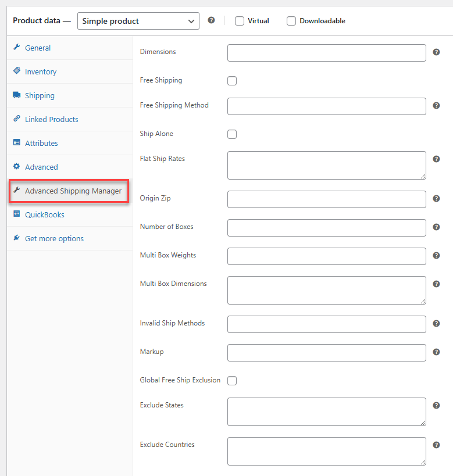Click the Inventory tag icon

(17, 71)
